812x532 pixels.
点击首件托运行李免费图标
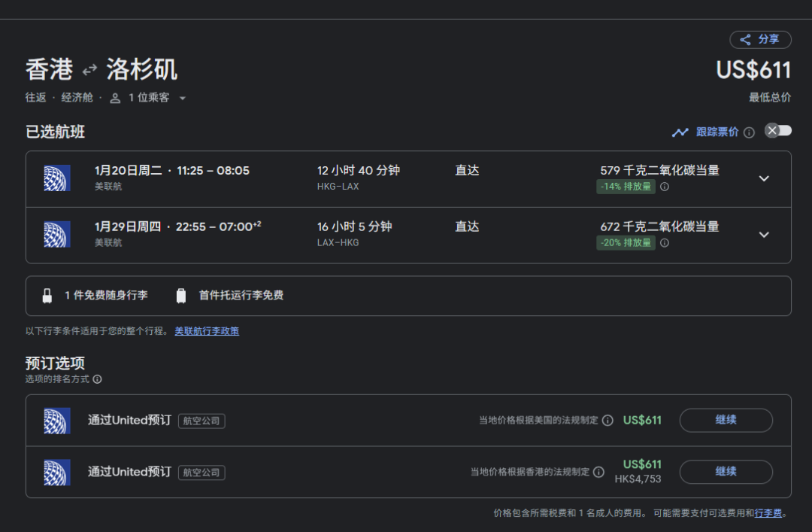click(x=180, y=296)
